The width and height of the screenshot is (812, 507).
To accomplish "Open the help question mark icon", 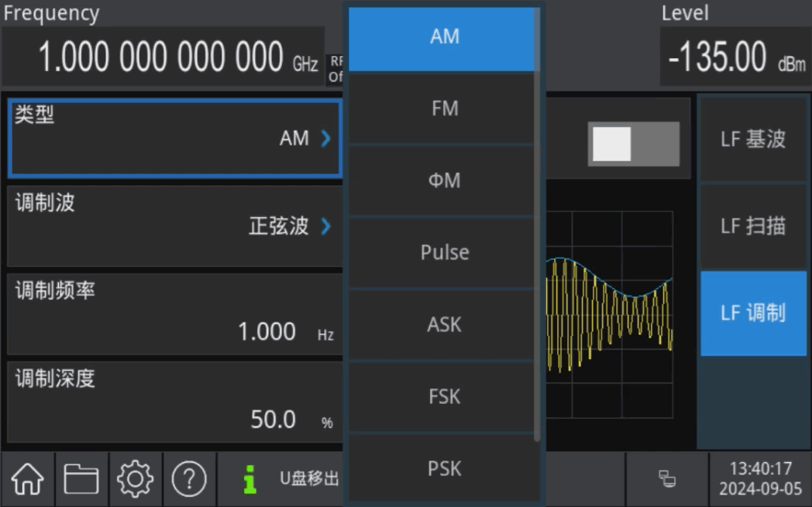I will [x=189, y=478].
